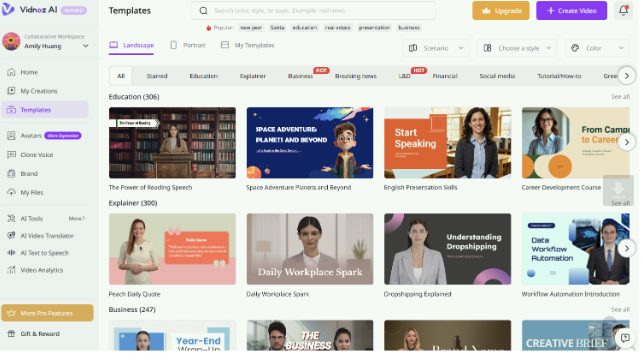
Task: Open Peach Daily Quote template
Action: point(173,250)
